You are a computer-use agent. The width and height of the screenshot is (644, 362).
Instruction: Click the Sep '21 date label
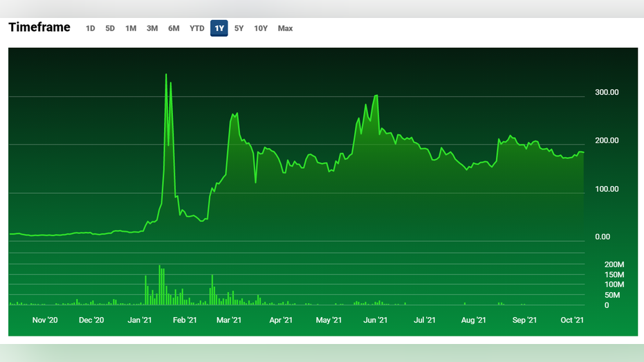coord(524,320)
